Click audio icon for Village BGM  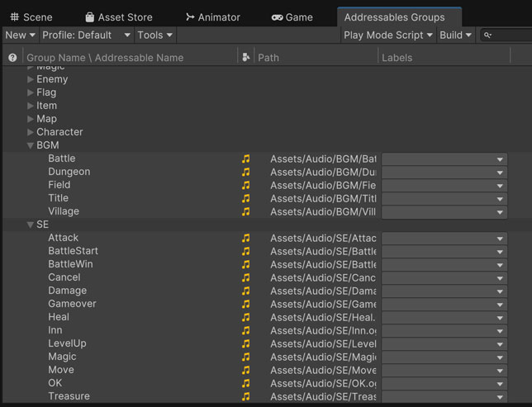[246, 211]
